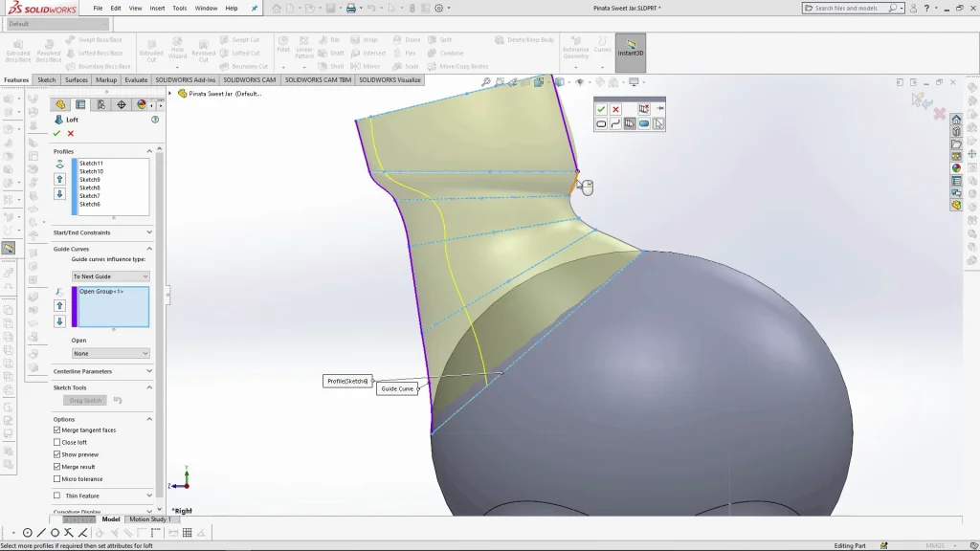Toggle the Show preview checkbox
Image resolution: width=980 pixels, height=551 pixels.
(57, 454)
